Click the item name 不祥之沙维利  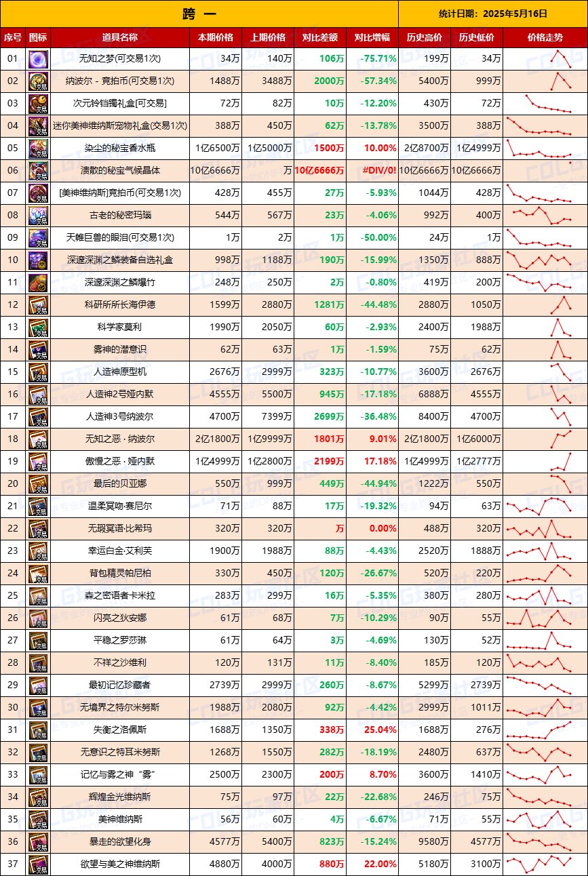(119, 663)
